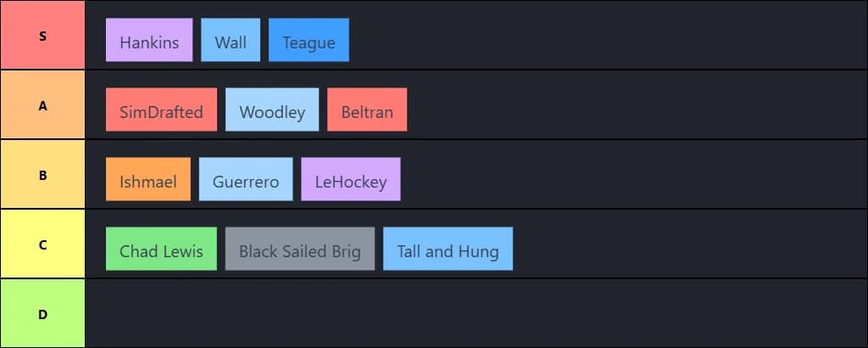Click the Woodley item in A tier

[272, 109]
